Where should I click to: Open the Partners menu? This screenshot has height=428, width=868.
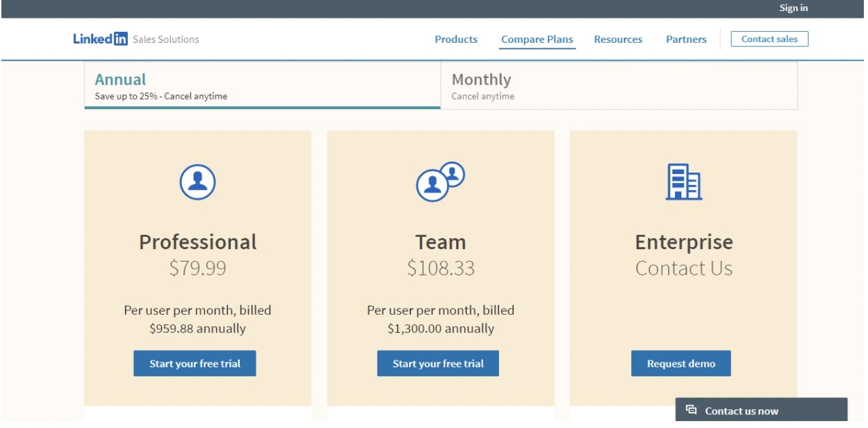tap(686, 39)
